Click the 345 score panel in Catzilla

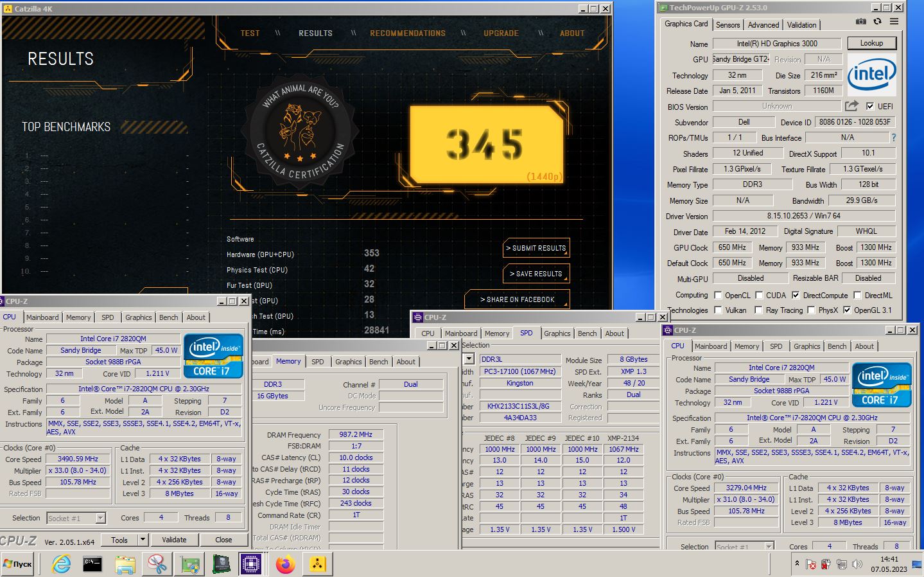486,144
